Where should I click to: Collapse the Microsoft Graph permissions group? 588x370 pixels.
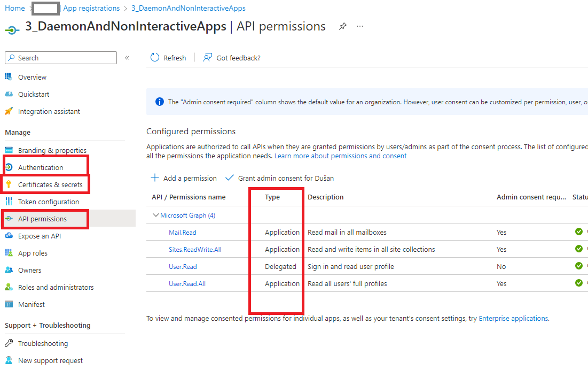155,214
